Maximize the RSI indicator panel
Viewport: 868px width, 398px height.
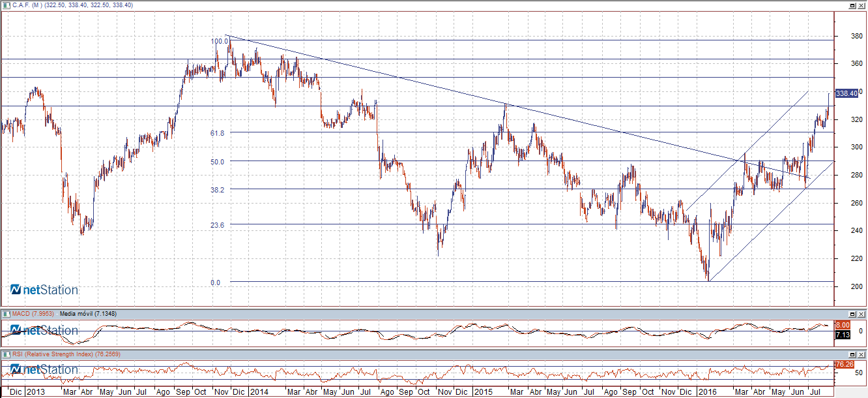[852, 354]
